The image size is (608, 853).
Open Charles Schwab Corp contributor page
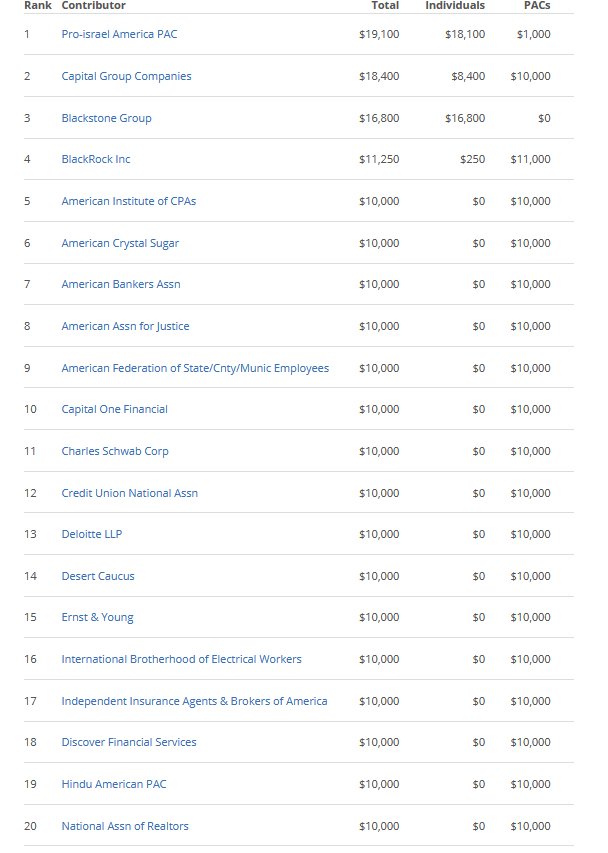(115, 451)
